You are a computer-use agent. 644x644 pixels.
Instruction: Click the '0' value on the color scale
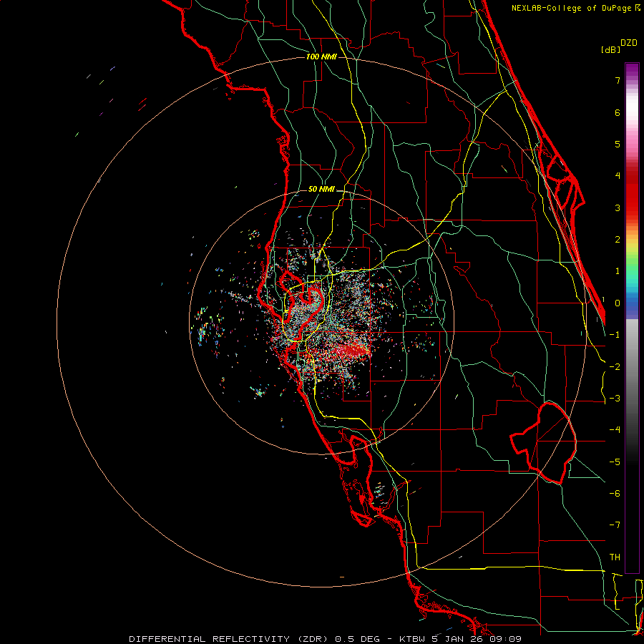click(618, 303)
